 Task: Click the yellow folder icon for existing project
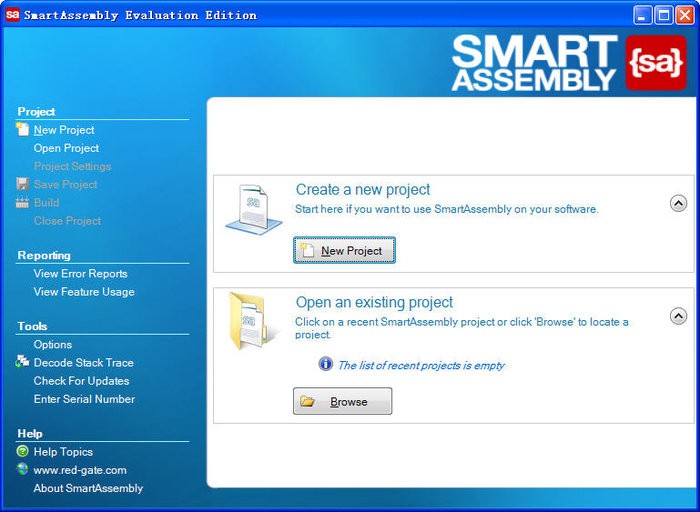[x=251, y=321]
